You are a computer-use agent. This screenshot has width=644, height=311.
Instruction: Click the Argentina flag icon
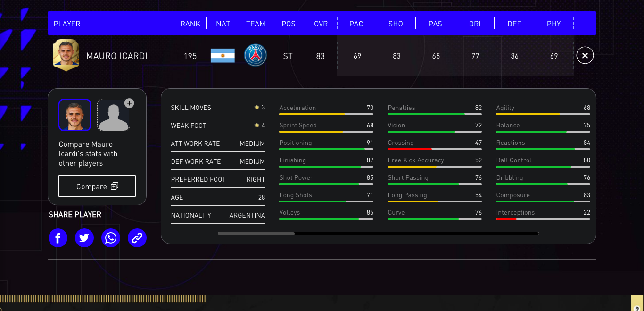point(223,56)
